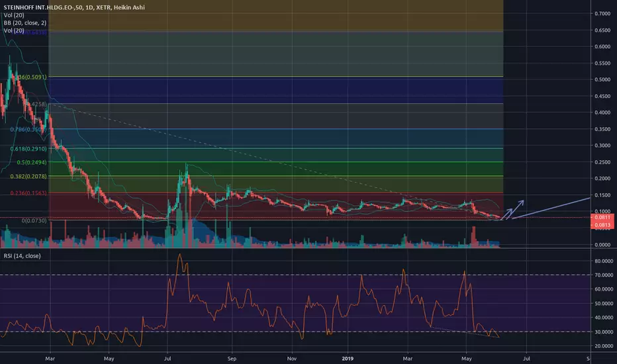The image size is (617, 364).
Task: Click the May label between Mar and Jul 2018
Action: pyautogui.click(x=109, y=359)
